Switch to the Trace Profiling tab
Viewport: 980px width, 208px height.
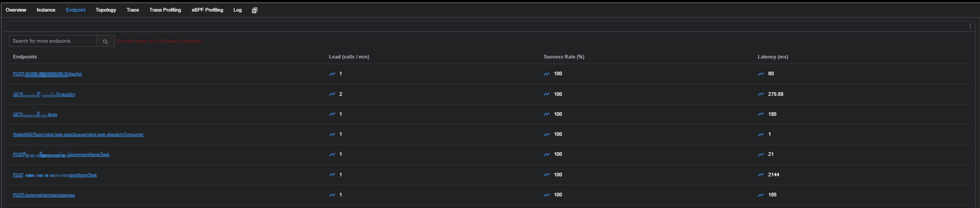[x=165, y=10]
